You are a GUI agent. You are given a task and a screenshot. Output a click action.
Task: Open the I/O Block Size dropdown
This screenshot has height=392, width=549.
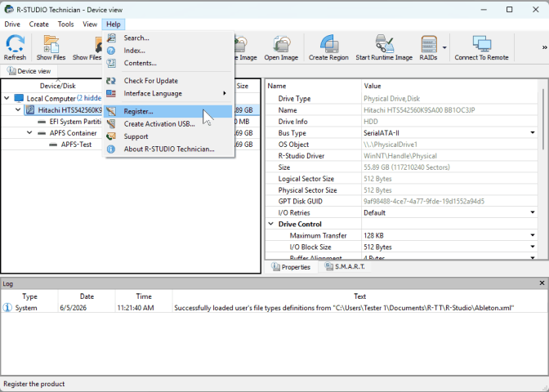(x=533, y=247)
